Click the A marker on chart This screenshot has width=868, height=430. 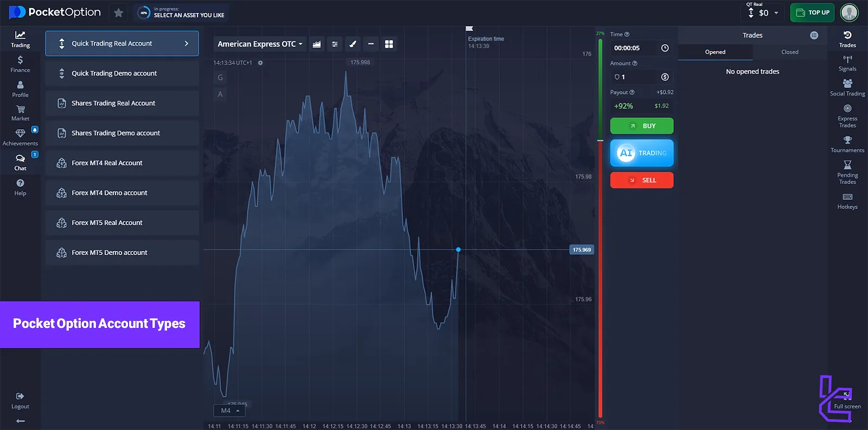(x=220, y=94)
